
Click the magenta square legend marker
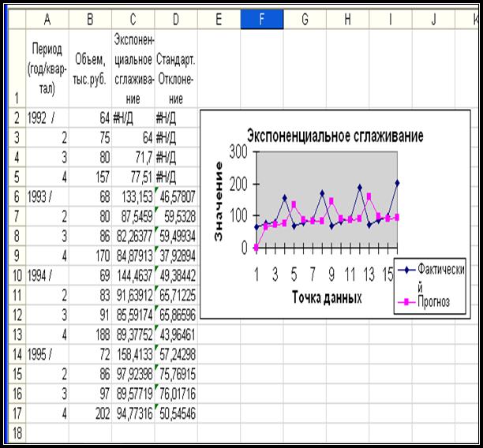tap(406, 302)
